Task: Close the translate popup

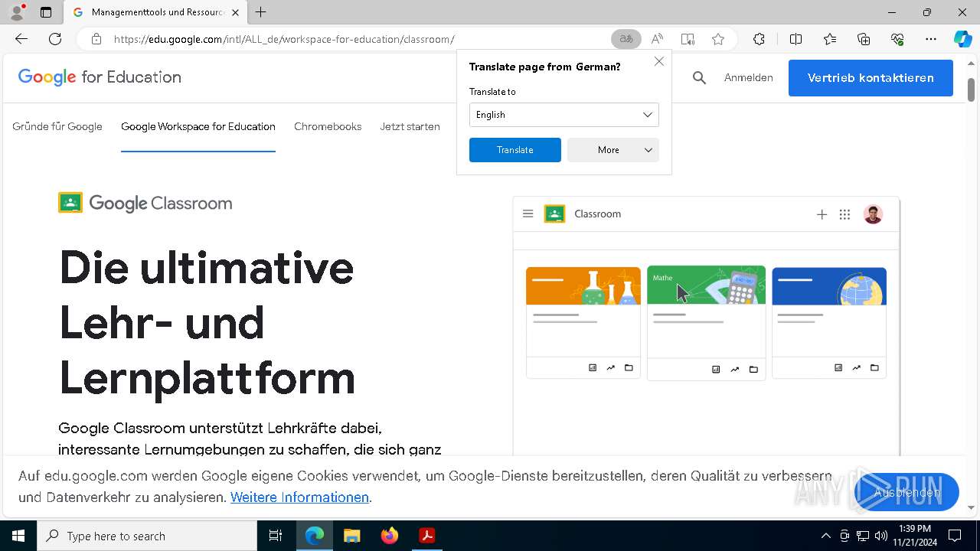Action: [659, 61]
